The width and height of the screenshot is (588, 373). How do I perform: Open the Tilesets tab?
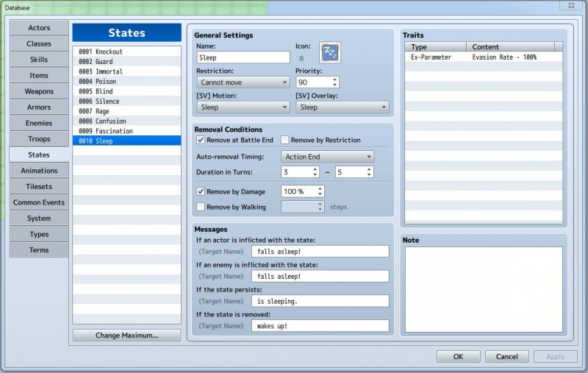39,187
